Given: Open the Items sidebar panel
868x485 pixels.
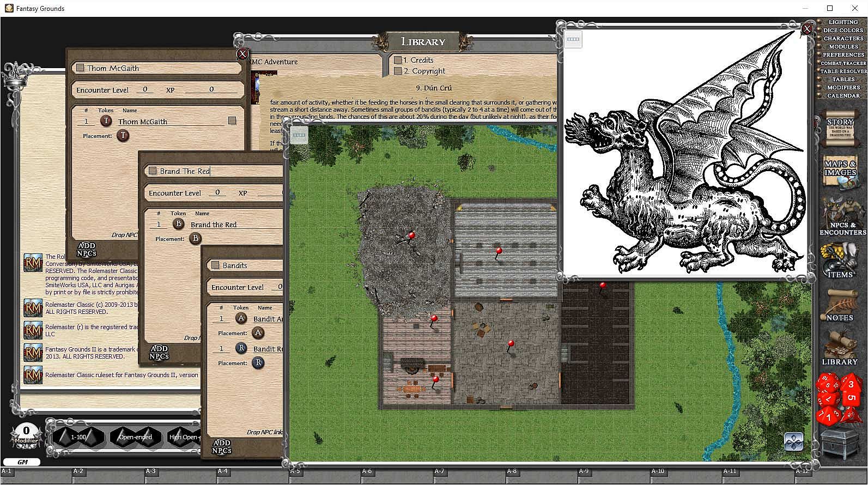Looking at the screenshot, I should point(840,260).
